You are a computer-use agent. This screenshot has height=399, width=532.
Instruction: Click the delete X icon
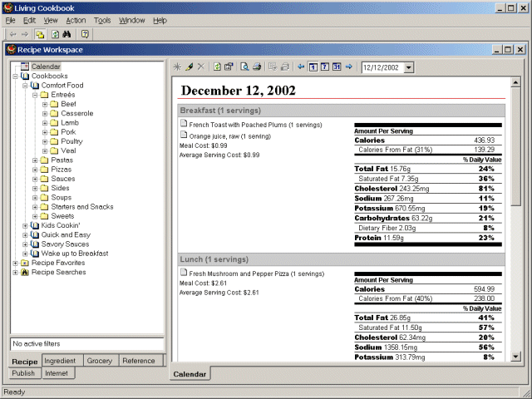(x=201, y=66)
